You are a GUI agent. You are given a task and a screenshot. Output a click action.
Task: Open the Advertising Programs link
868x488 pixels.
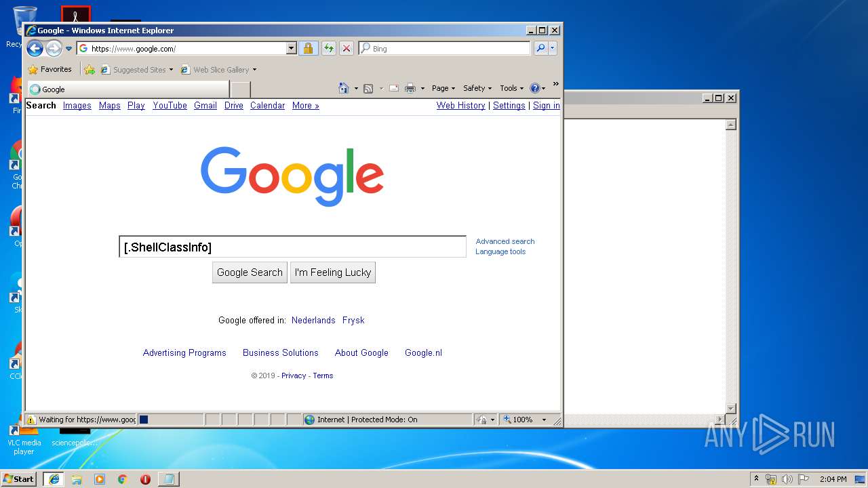184,352
